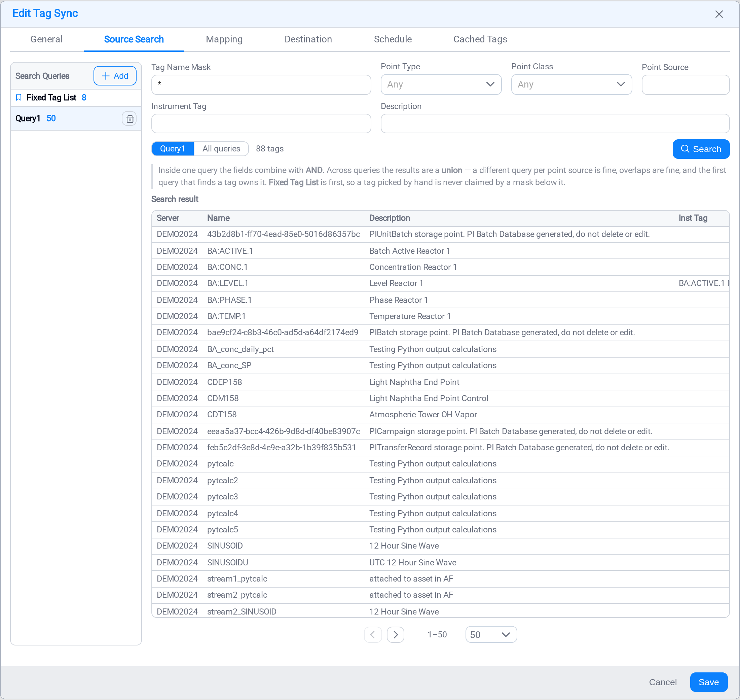Focus the Tag Name Mask field
Screen dimensions: 740x700
pos(261,85)
